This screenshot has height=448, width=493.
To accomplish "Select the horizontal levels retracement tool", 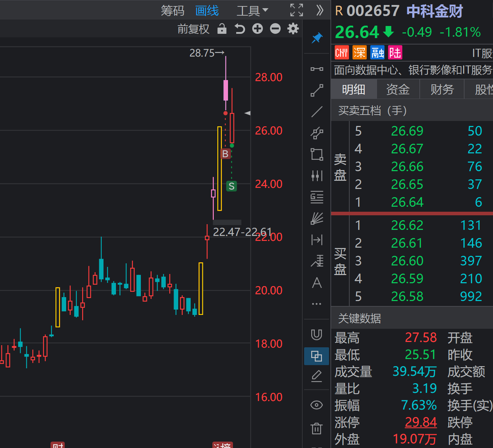I will [x=317, y=197].
